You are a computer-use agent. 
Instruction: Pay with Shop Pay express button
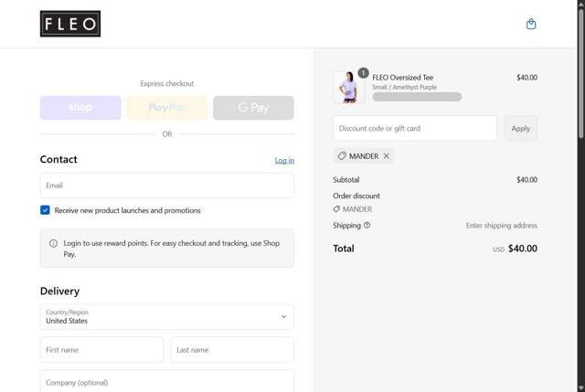80,108
